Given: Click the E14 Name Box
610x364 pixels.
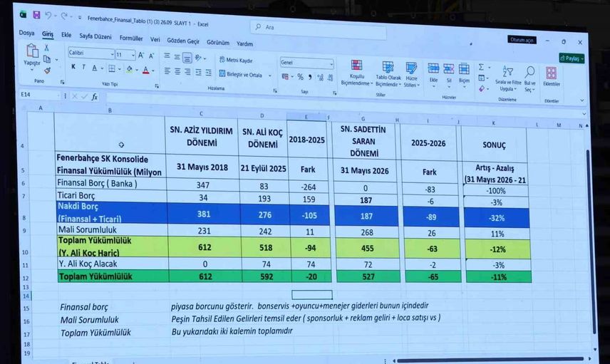Looking at the screenshot, I should pyautogui.click(x=39, y=95).
